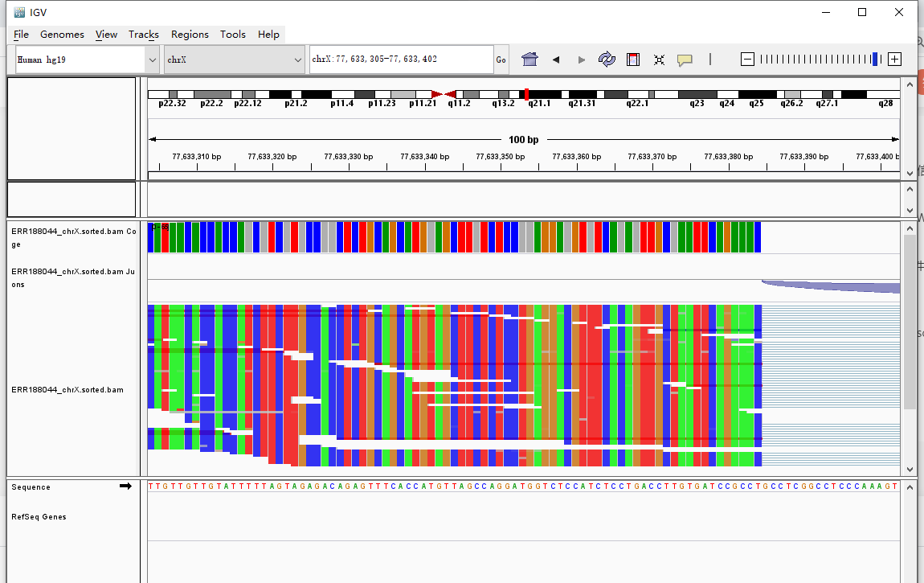Image resolution: width=924 pixels, height=583 pixels.
Task: Click the resize tracks to fit icon
Action: pyautogui.click(x=659, y=60)
